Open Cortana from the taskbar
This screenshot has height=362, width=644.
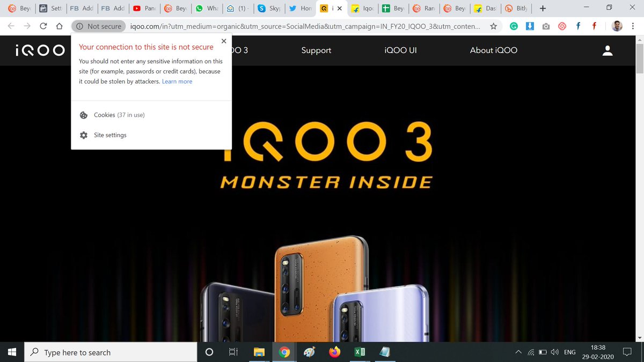[x=209, y=352]
